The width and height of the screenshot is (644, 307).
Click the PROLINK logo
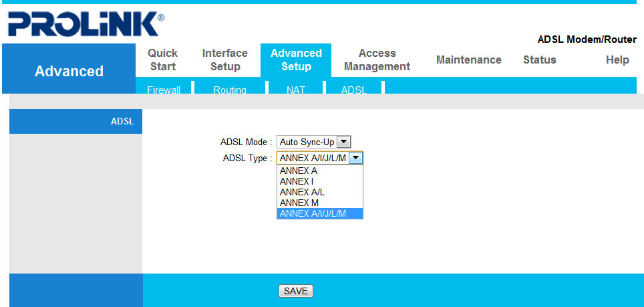[x=87, y=24]
